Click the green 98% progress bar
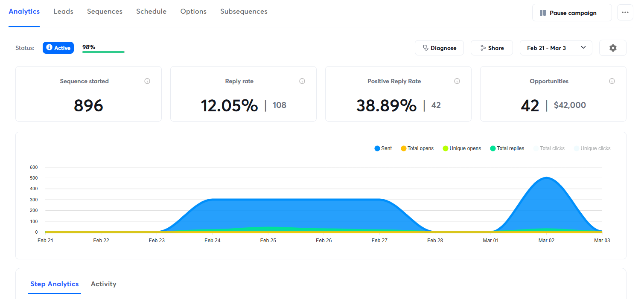 103,52
